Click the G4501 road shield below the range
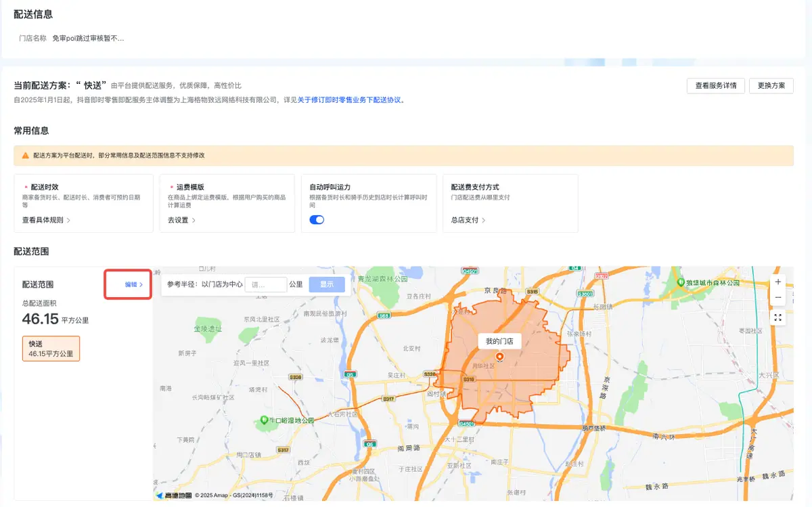The image size is (812, 507). [x=467, y=424]
